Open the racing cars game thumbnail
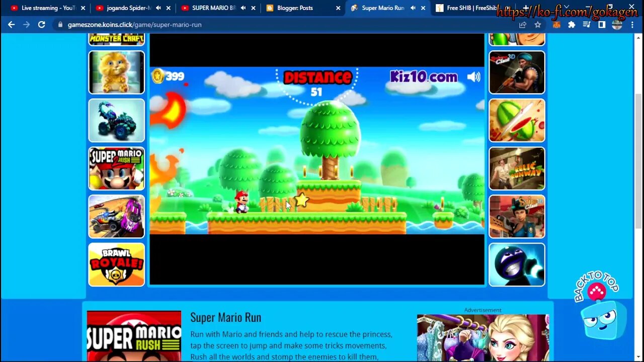Screen dimensions: 644x362 tap(117, 217)
